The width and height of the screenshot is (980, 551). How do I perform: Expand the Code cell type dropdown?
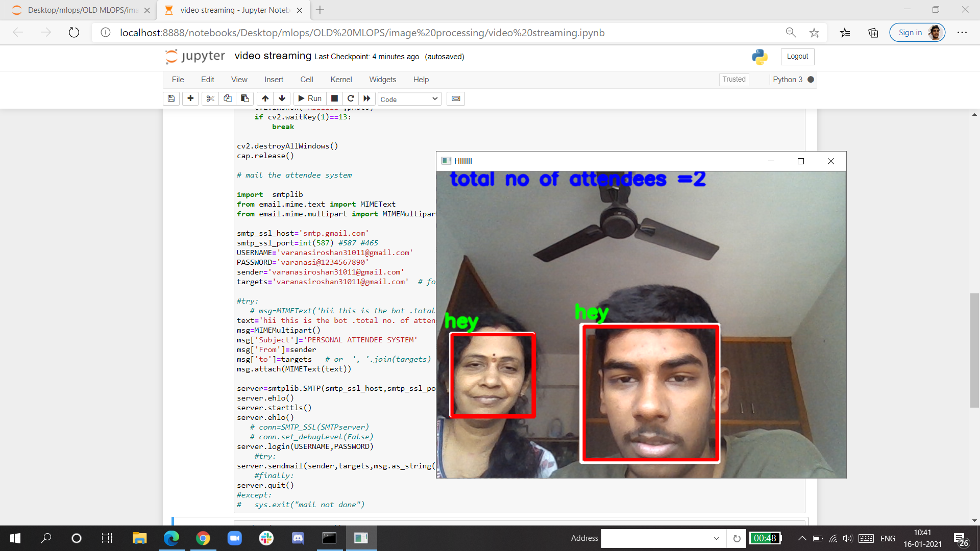click(x=409, y=99)
